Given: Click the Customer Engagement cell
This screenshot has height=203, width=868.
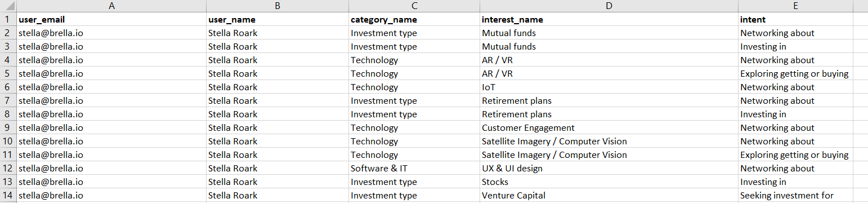Looking at the screenshot, I should 609,128.
